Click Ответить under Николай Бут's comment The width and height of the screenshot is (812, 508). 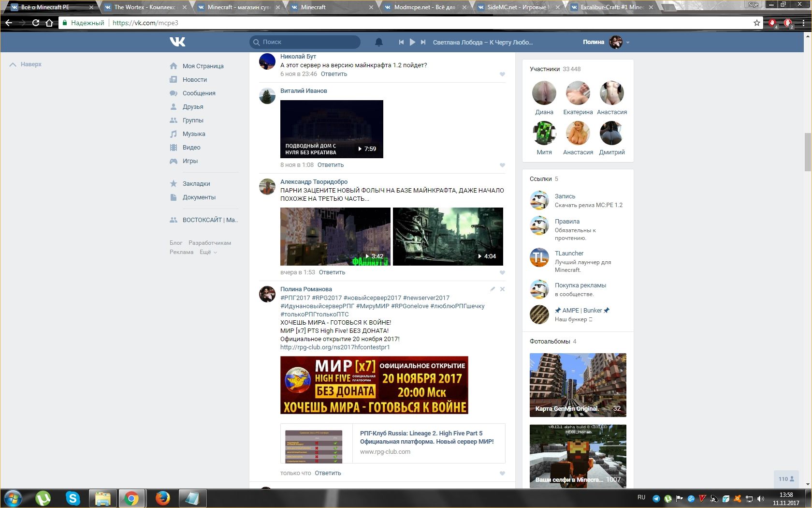[x=334, y=74]
